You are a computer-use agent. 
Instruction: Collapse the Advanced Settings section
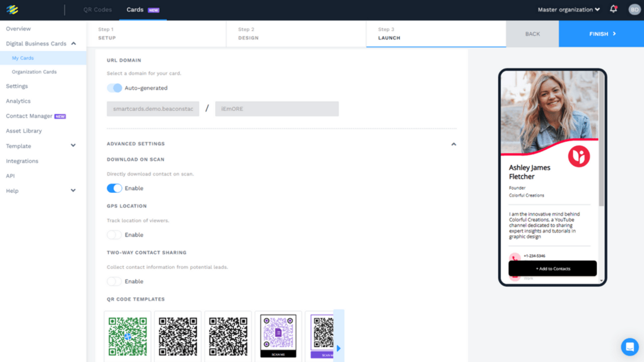pos(453,144)
